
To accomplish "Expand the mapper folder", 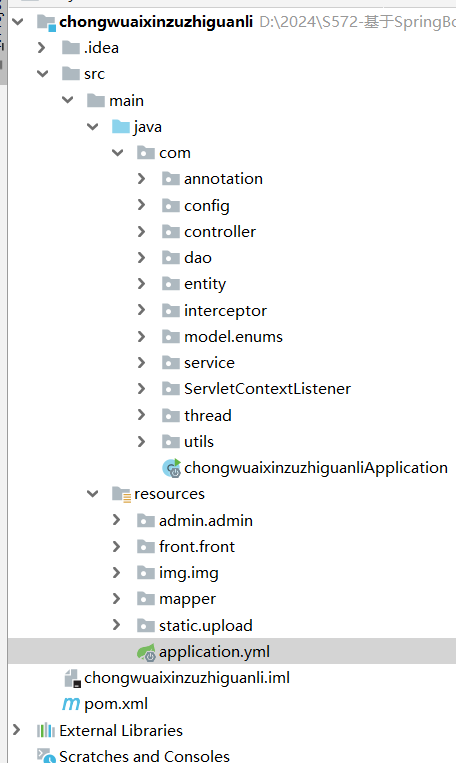I will pyautogui.click(x=116, y=599).
